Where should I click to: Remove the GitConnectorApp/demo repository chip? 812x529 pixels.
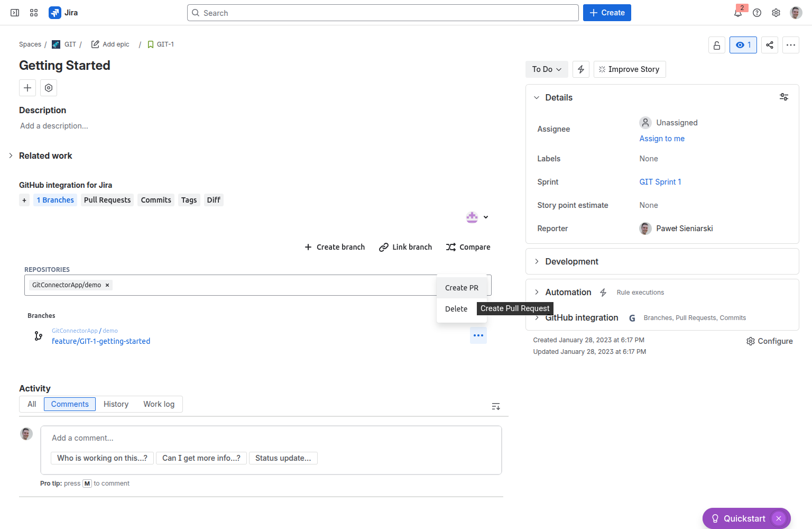(107, 285)
